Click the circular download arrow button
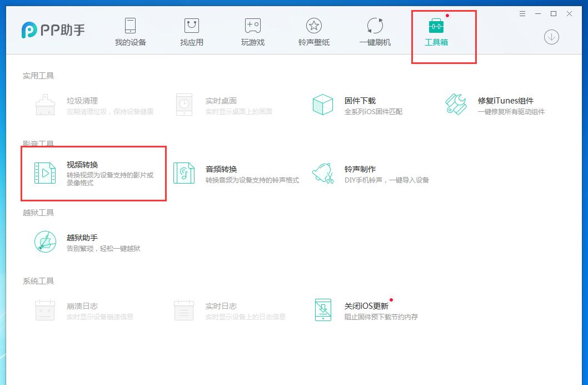Screen dimensions: 588x385 coord(551,37)
